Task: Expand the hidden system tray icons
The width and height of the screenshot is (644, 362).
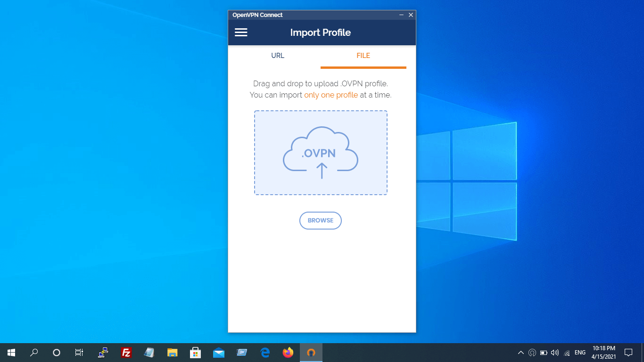Action: click(520, 353)
